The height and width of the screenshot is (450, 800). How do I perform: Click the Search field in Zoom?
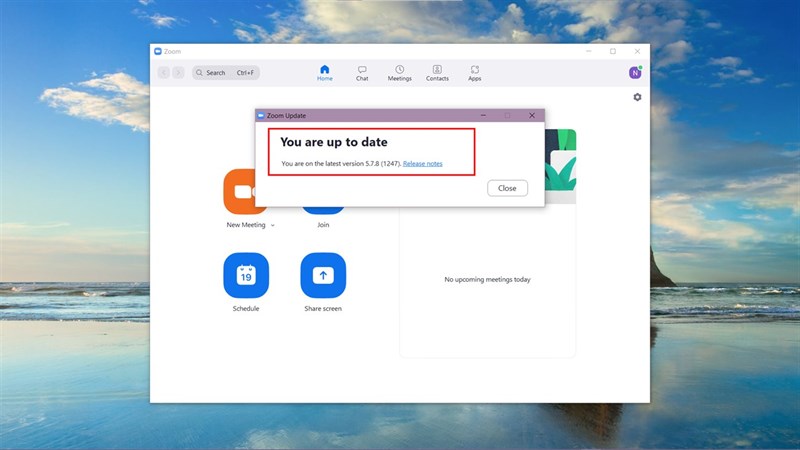[x=226, y=72]
